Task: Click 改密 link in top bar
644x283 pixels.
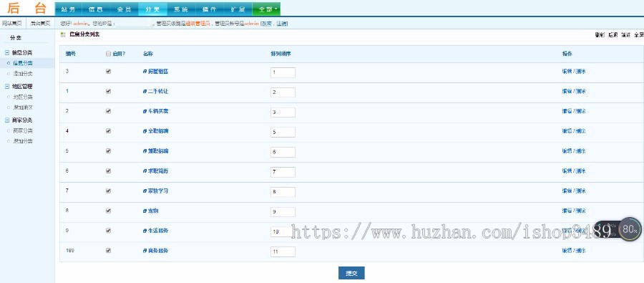Action: pyautogui.click(x=267, y=24)
